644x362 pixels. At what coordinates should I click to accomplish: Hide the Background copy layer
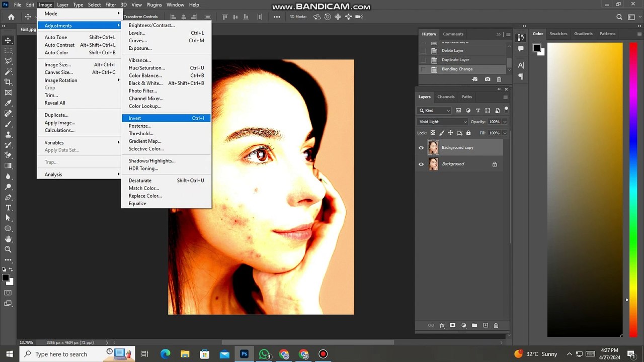tap(421, 148)
